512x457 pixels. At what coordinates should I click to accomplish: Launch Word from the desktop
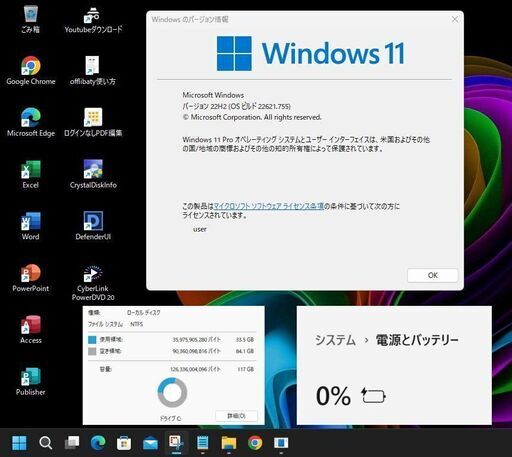tap(31, 226)
